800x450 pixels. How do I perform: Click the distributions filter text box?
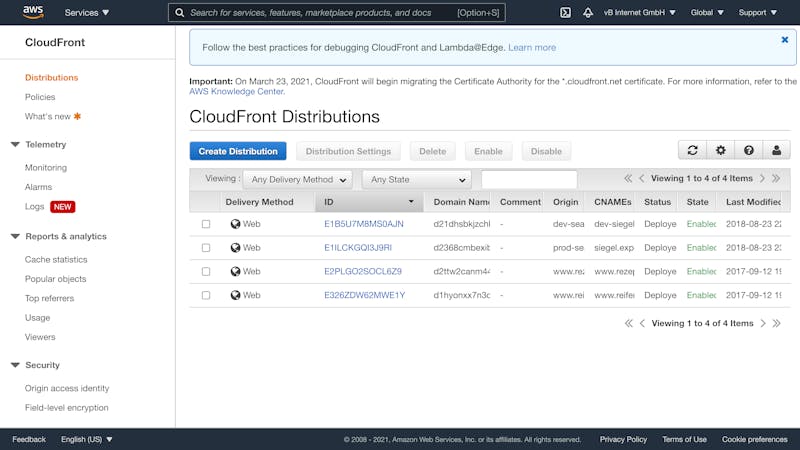[529, 179]
